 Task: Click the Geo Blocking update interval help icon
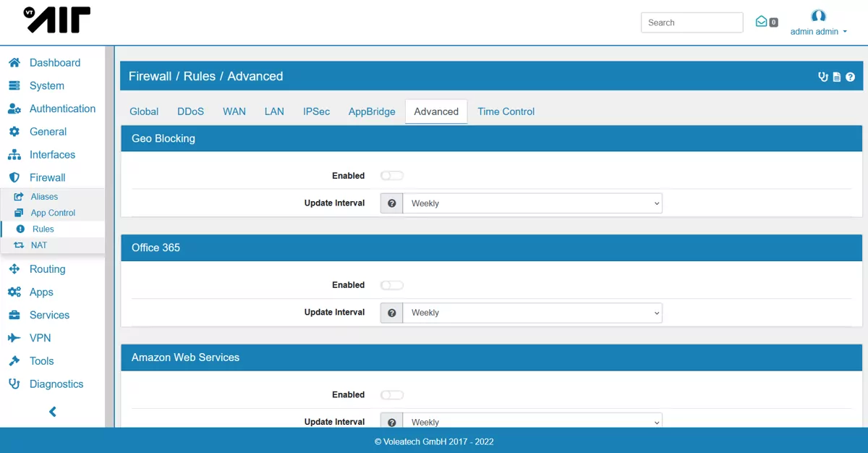click(x=391, y=203)
